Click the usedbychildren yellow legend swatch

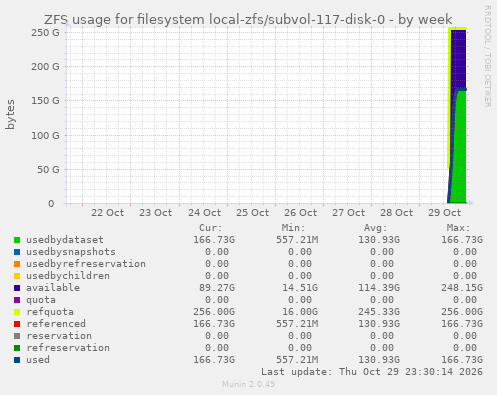17,276
